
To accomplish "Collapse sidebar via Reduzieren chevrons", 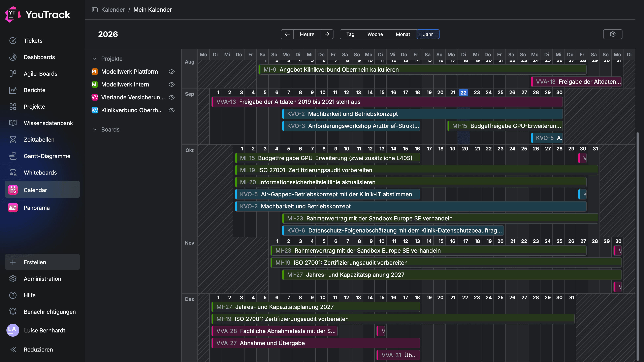I will [13, 350].
